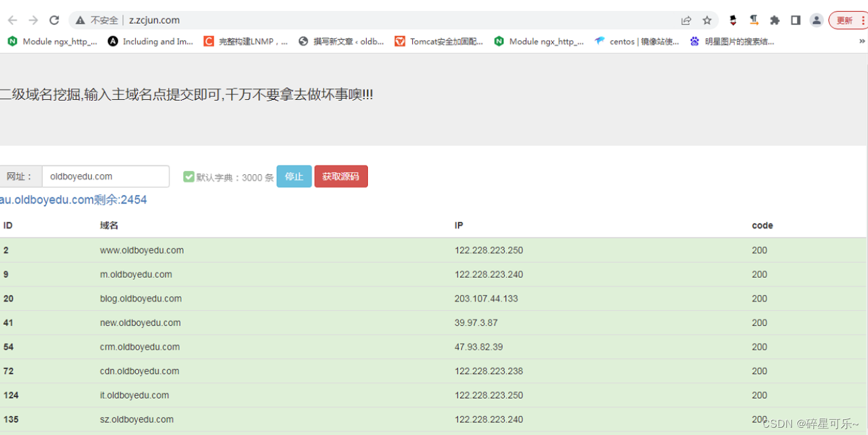Open the first Module ngx_http bookmark
This screenshot has width=868, height=435.
coord(52,41)
